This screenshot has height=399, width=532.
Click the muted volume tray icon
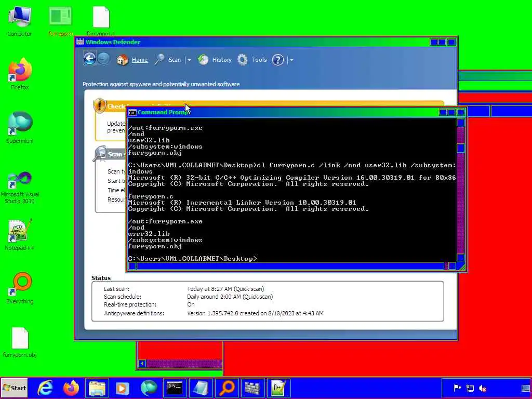pos(483,388)
